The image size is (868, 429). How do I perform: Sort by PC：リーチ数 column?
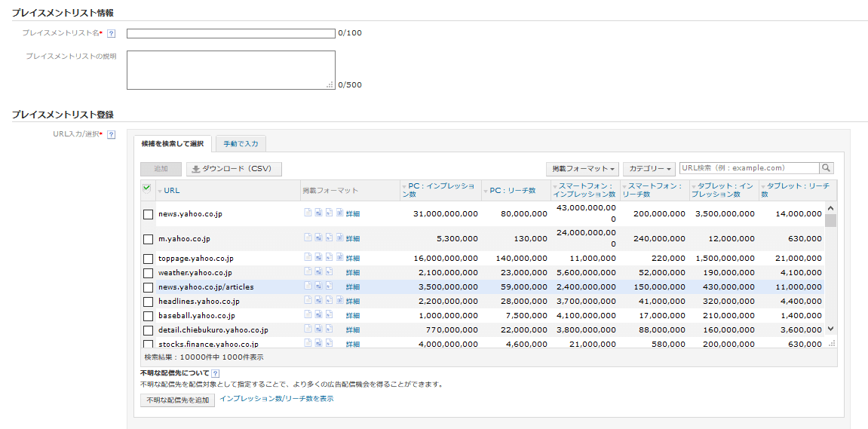pyautogui.click(x=513, y=191)
